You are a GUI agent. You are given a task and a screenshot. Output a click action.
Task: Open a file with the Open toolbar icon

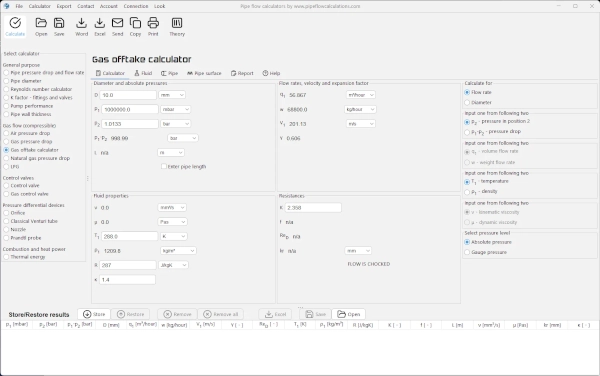point(41,27)
